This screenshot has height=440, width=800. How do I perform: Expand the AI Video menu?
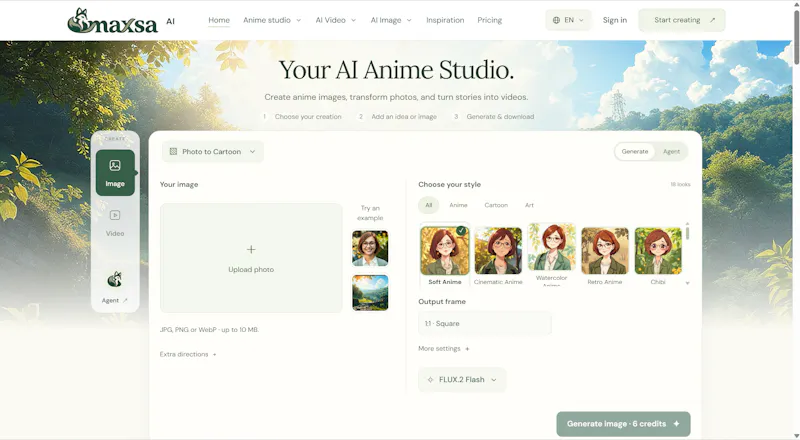coord(336,20)
